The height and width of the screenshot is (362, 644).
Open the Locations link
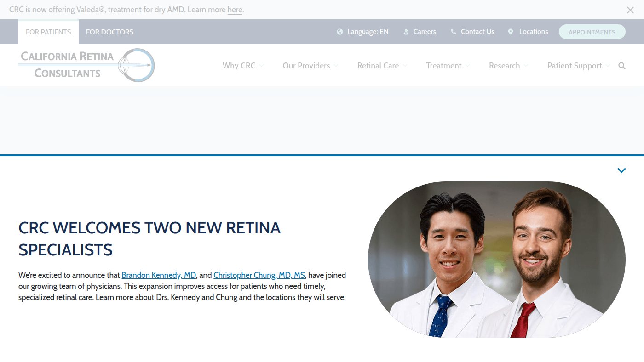point(534,32)
